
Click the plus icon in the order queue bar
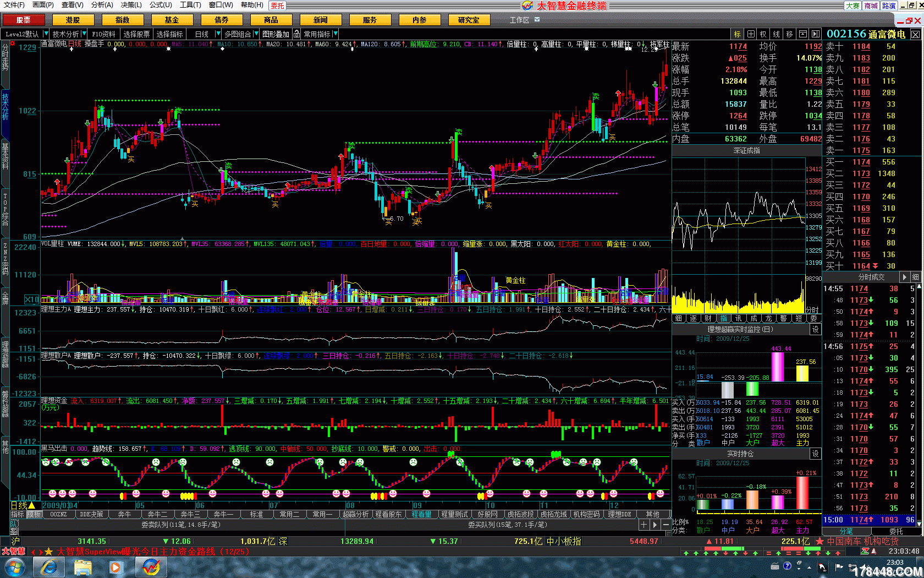click(644, 525)
